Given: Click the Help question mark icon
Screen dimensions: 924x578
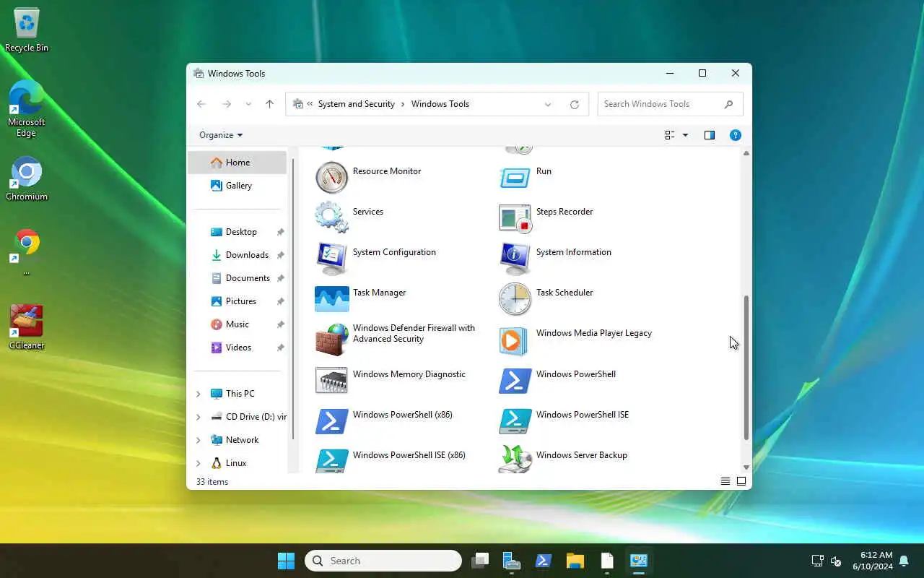Looking at the screenshot, I should [x=735, y=135].
